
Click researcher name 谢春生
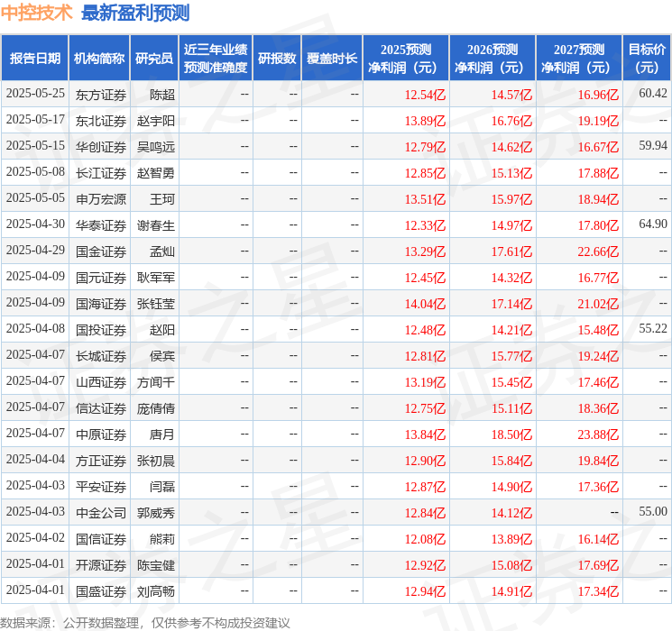click(x=155, y=225)
